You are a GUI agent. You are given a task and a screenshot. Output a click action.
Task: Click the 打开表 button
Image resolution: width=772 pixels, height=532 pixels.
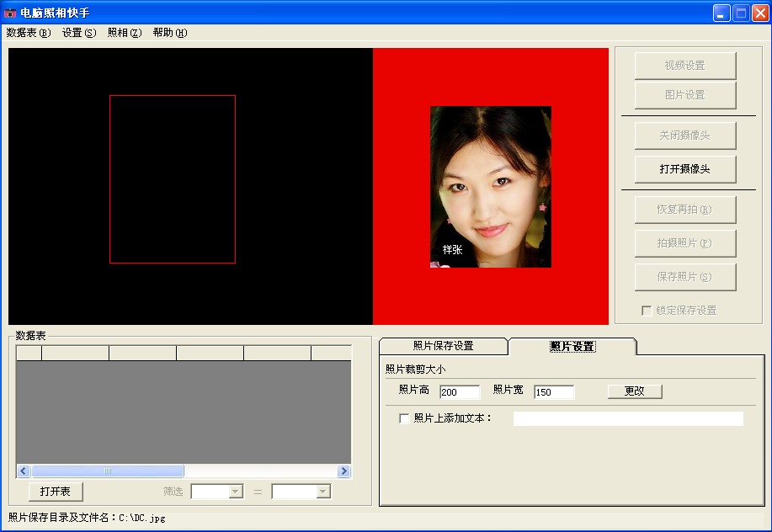56,492
